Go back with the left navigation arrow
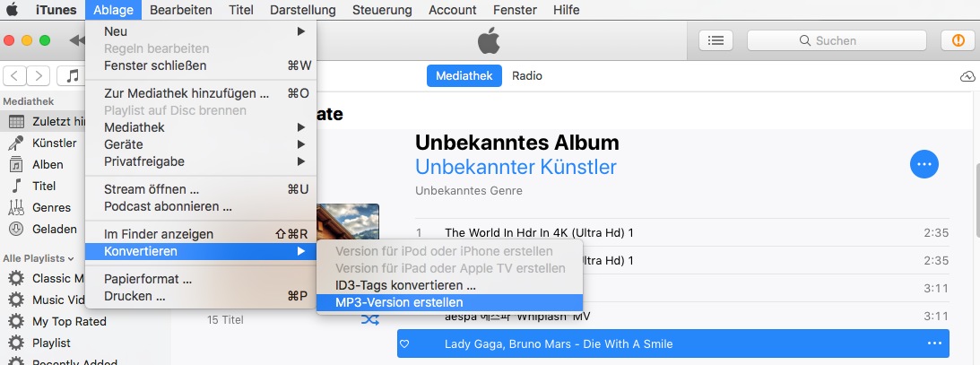The image size is (980, 365). [x=14, y=75]
